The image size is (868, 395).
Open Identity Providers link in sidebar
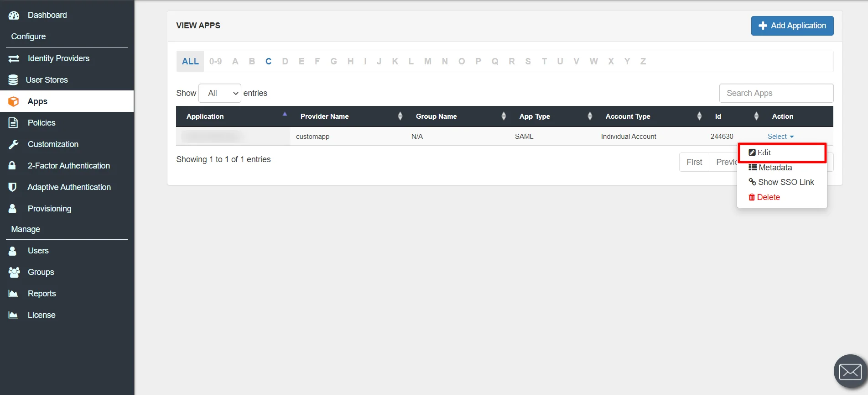coord(58,58)
